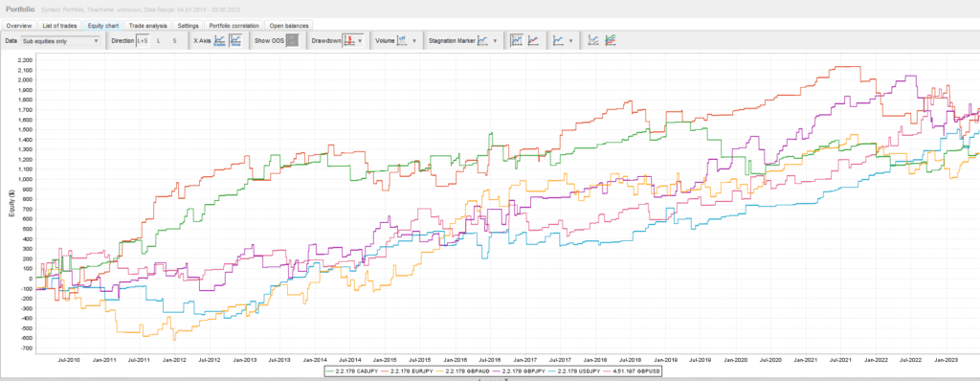Go to the Settings tab
The image size is (980, 381).
click(x=188, y=26)
